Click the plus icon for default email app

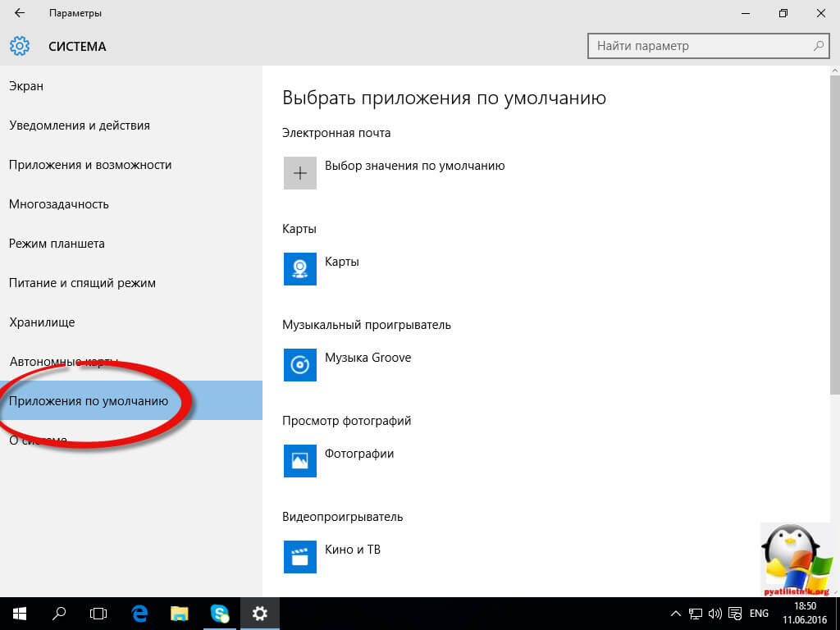[x=300, y=173]
